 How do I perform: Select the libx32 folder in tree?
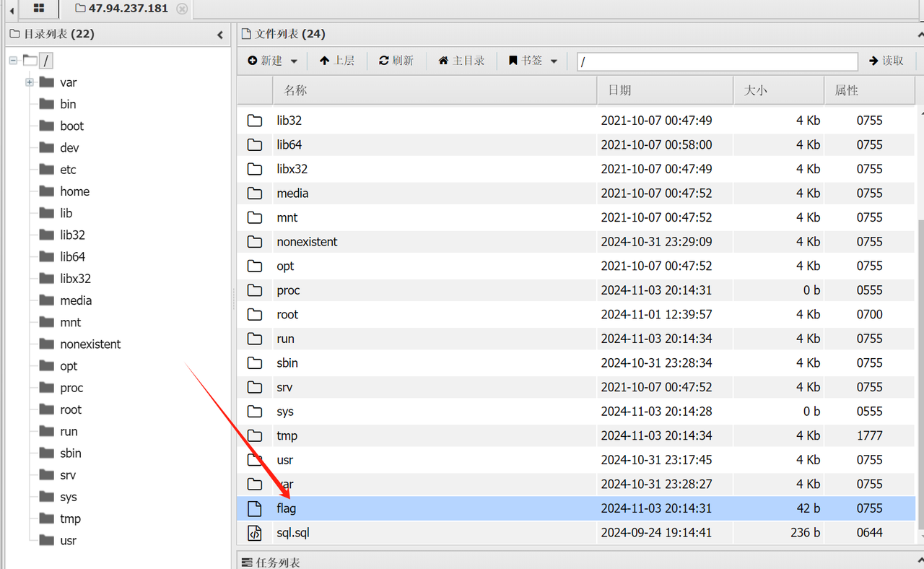click(75, 278)
